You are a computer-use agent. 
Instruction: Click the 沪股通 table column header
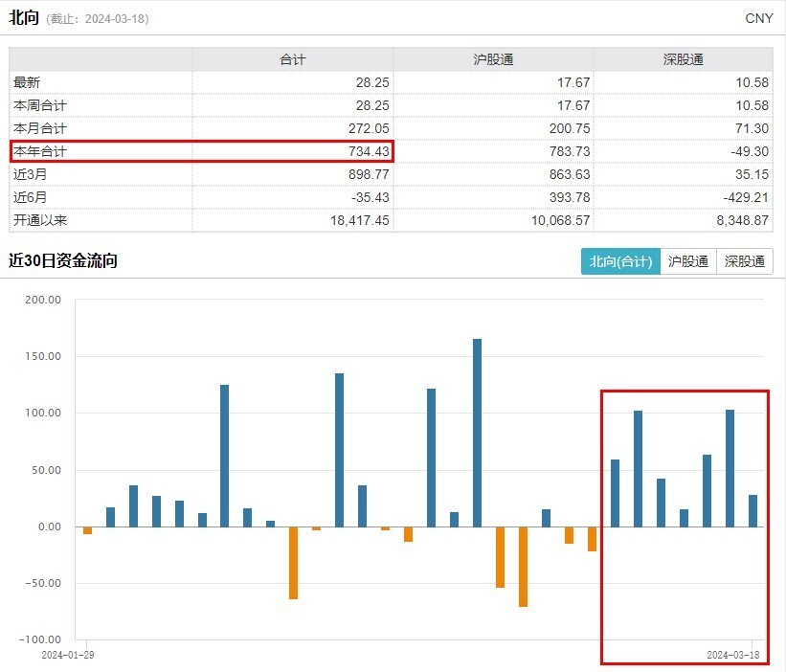pos(493,59)
